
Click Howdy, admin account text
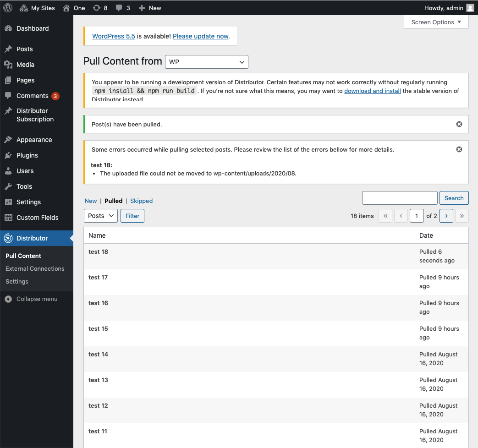pos(444,8)
